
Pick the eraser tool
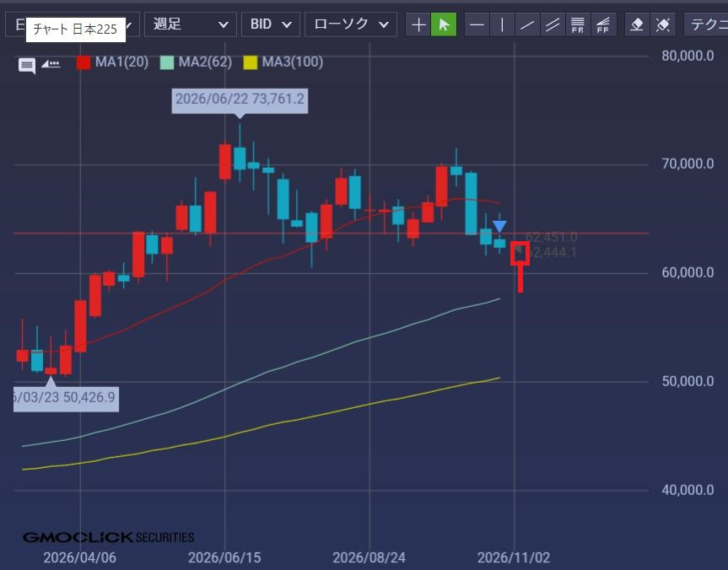click(637, 24)
